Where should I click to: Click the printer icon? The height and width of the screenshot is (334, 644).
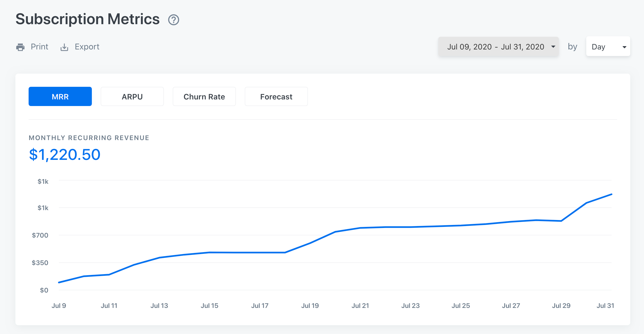20,47
